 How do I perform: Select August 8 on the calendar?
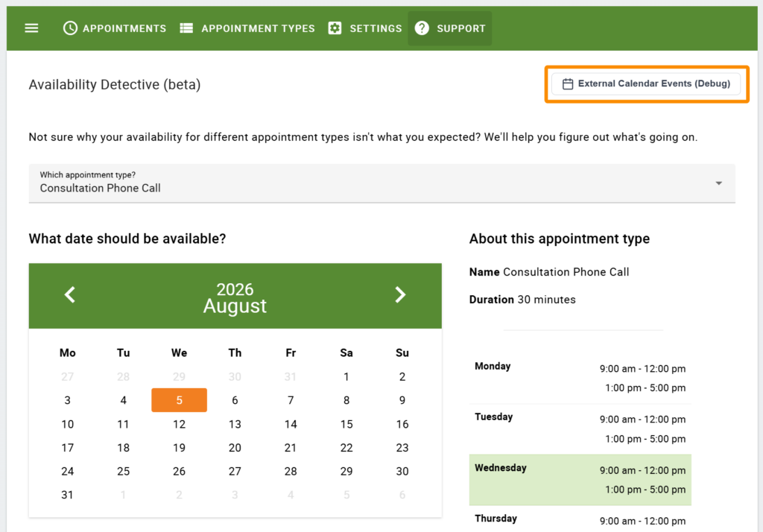pos(346,400)
